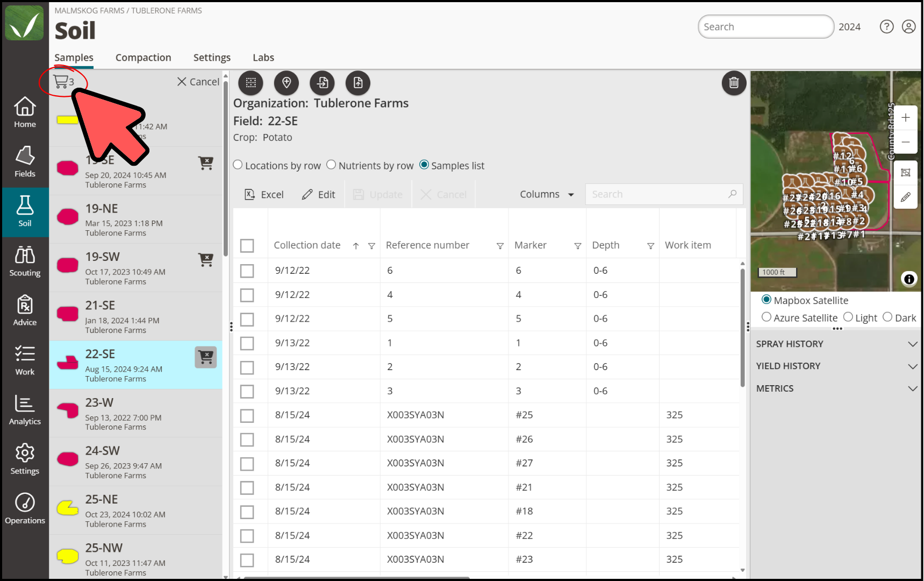Open the Advice section in sidebar
The width and height of the screenshot is (924, 581).
[25, 310]
